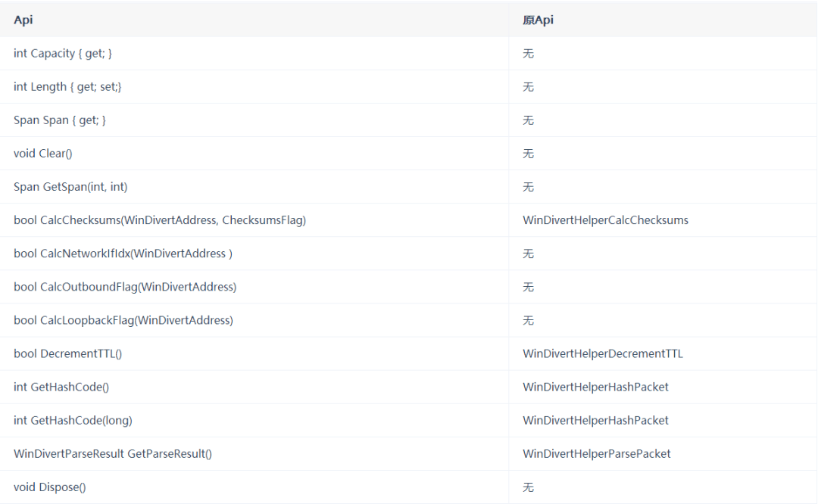Select the "int GetHashCode(long)" cell
The image size is (818, 504).
click(73, 420)
